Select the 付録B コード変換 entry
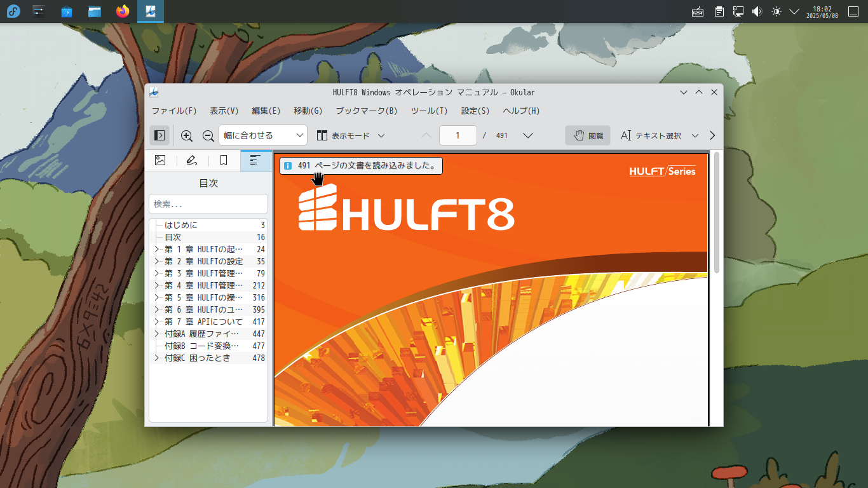 point(208,346)
